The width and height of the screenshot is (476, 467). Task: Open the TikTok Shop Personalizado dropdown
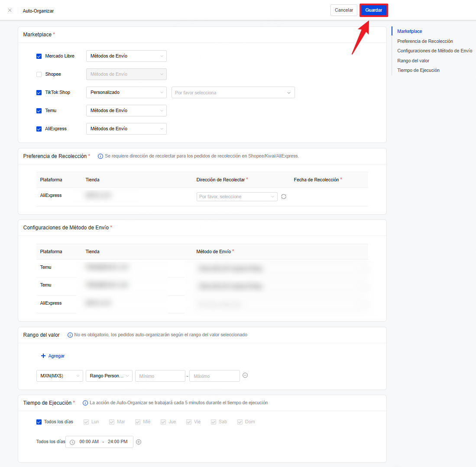[126, 92]
